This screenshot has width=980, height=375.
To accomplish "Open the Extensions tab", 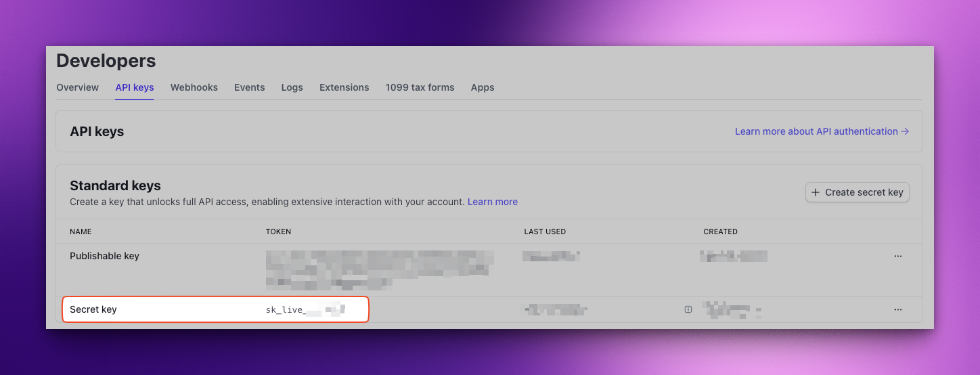I will [344, 87].
